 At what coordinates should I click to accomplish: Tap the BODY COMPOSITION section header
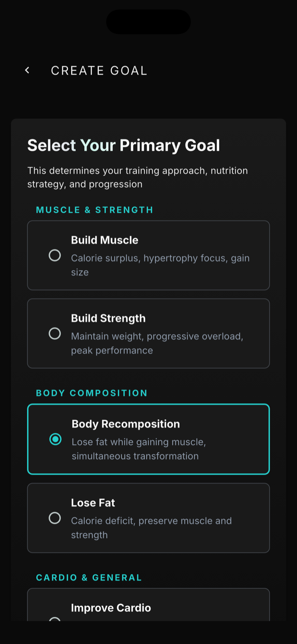pos(91,393)
